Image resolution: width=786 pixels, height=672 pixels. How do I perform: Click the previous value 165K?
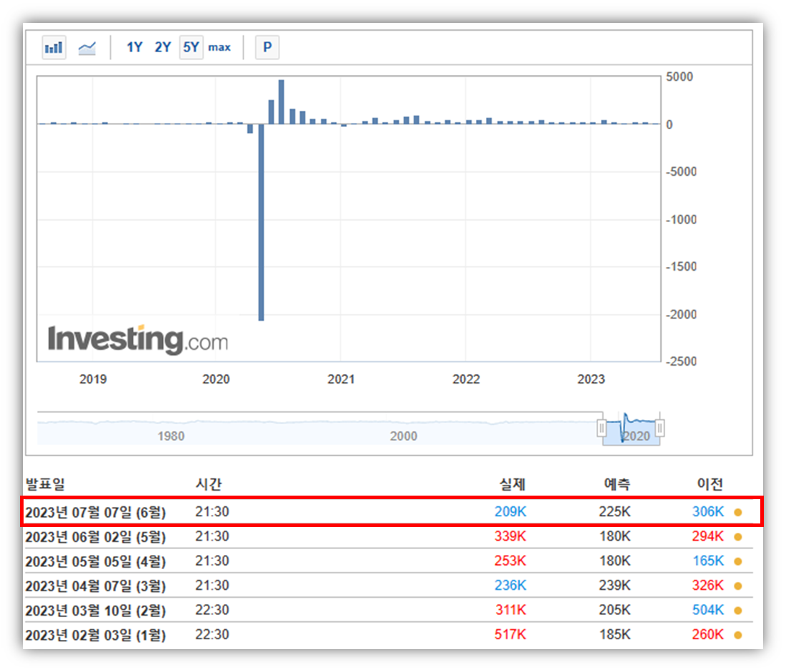click(708, 561)
